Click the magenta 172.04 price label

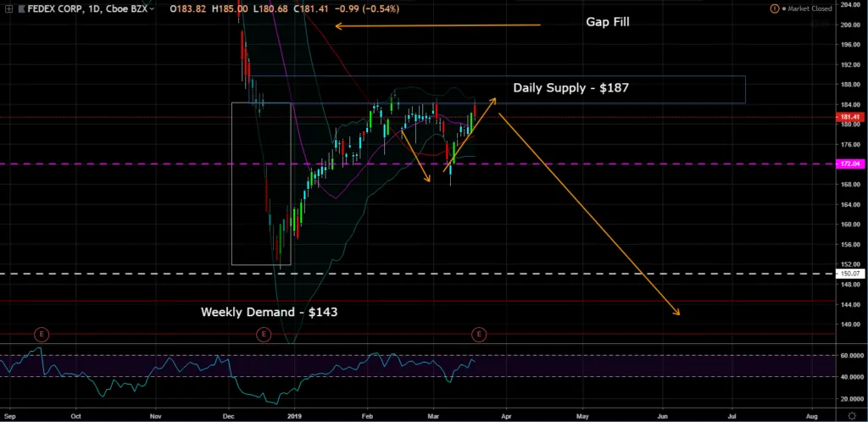coord(849,164)
